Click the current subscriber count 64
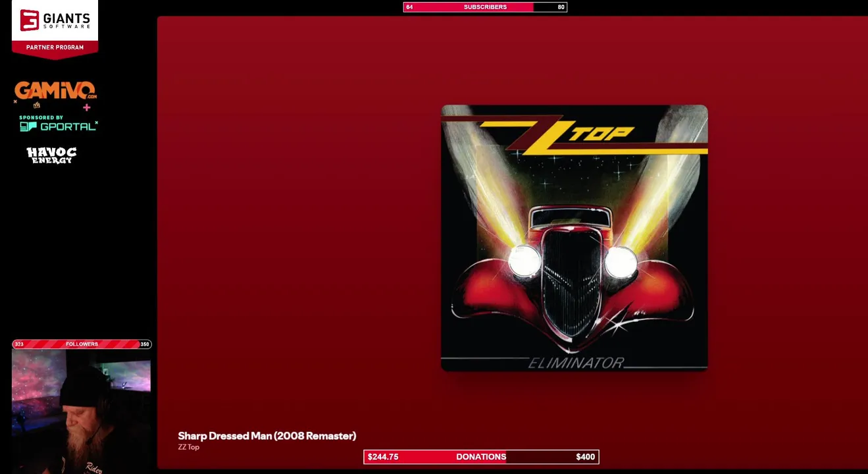The width and height of the screenshot is (868, 474). point(409,7)
